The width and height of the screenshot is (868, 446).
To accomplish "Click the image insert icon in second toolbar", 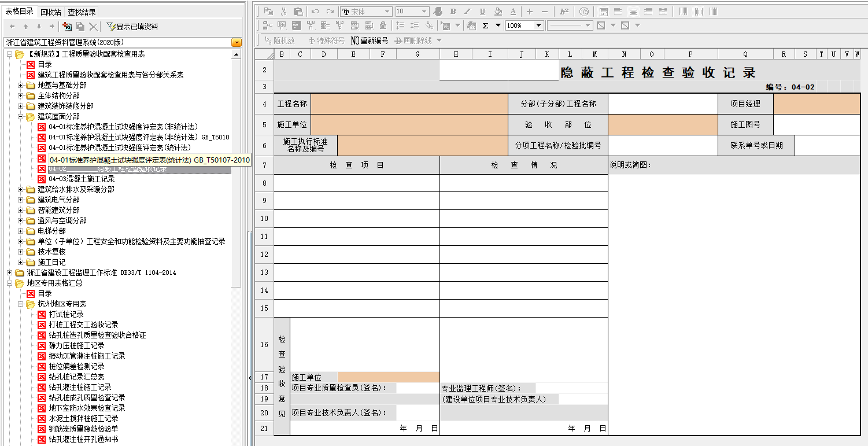I will coord(445,25).
